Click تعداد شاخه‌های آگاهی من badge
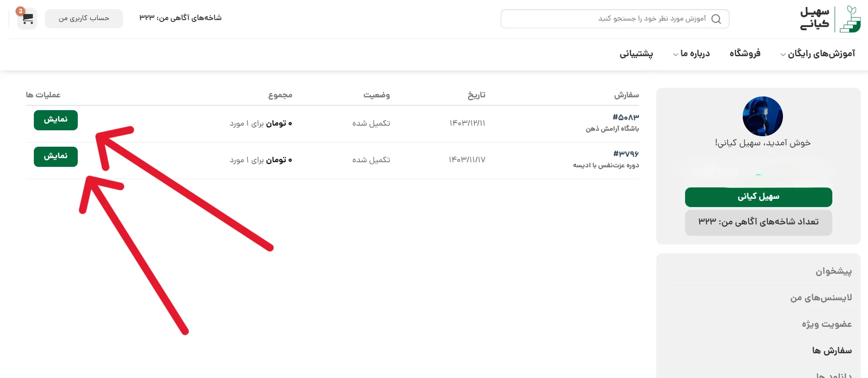 pos(758,222)
